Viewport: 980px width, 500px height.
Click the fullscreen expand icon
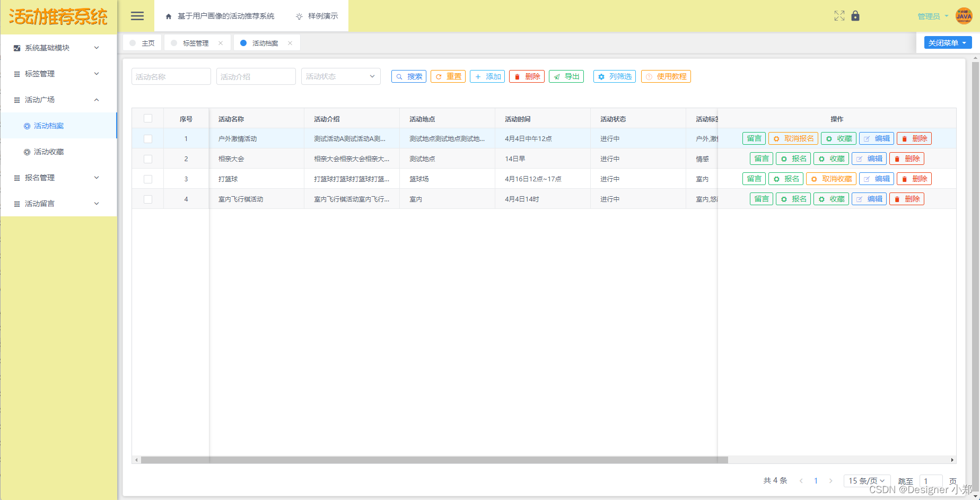click(x=839, y=16)
